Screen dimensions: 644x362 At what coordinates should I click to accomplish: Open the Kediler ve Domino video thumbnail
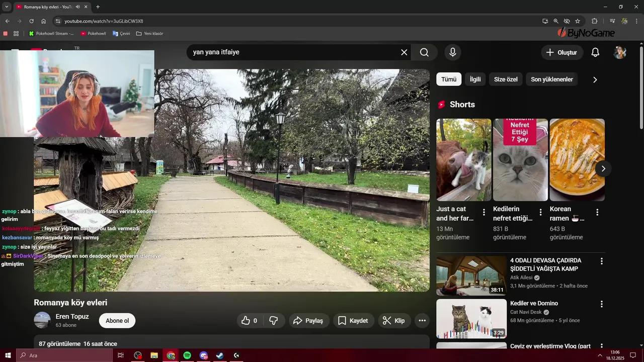pyautogui.click(x=471, y=319)
